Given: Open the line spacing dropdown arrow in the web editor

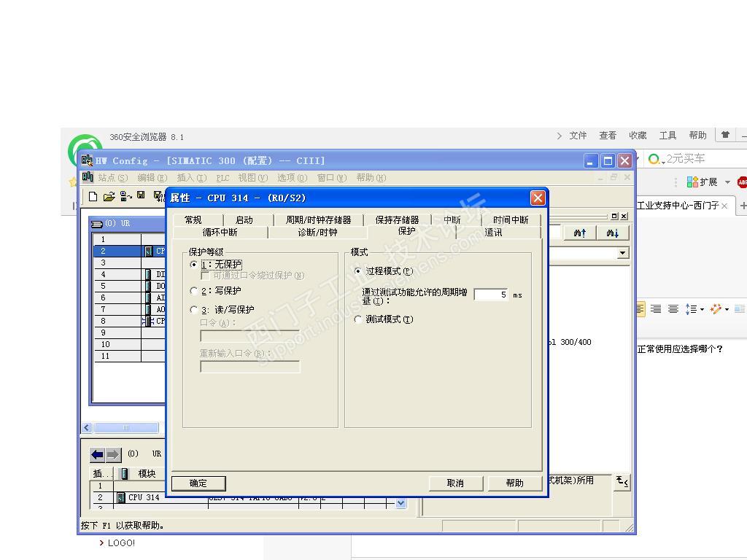Looking at the screenshot, I should (703, 309).
